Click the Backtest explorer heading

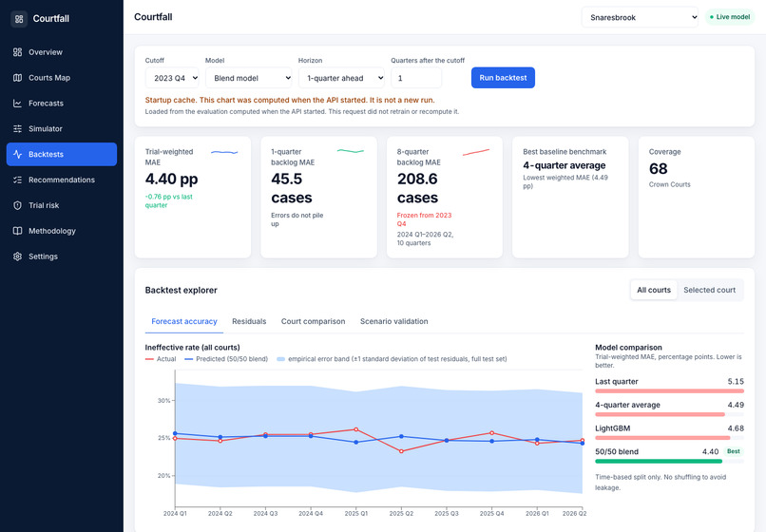tap(181, 290)
